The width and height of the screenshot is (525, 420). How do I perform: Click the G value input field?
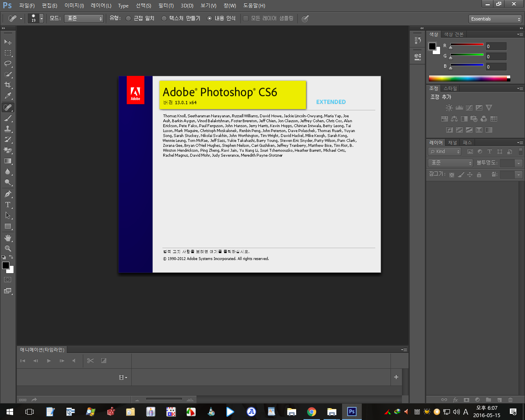[496, 57]
